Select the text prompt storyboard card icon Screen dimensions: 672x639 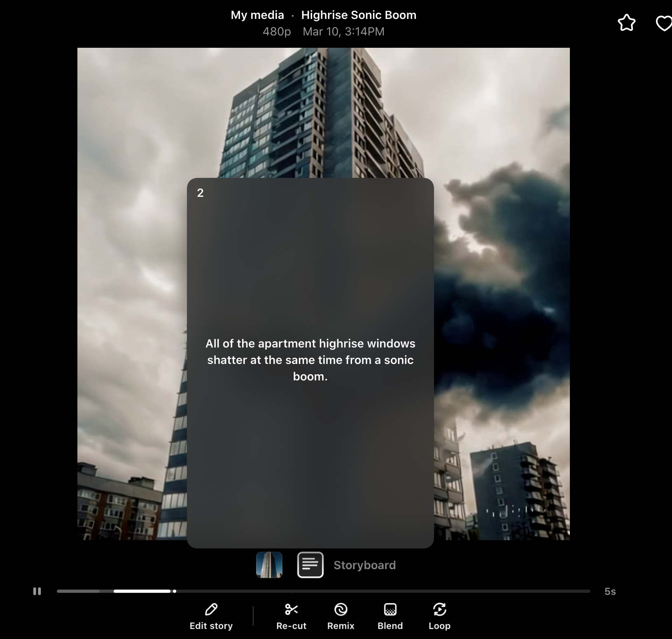(310, 565)
